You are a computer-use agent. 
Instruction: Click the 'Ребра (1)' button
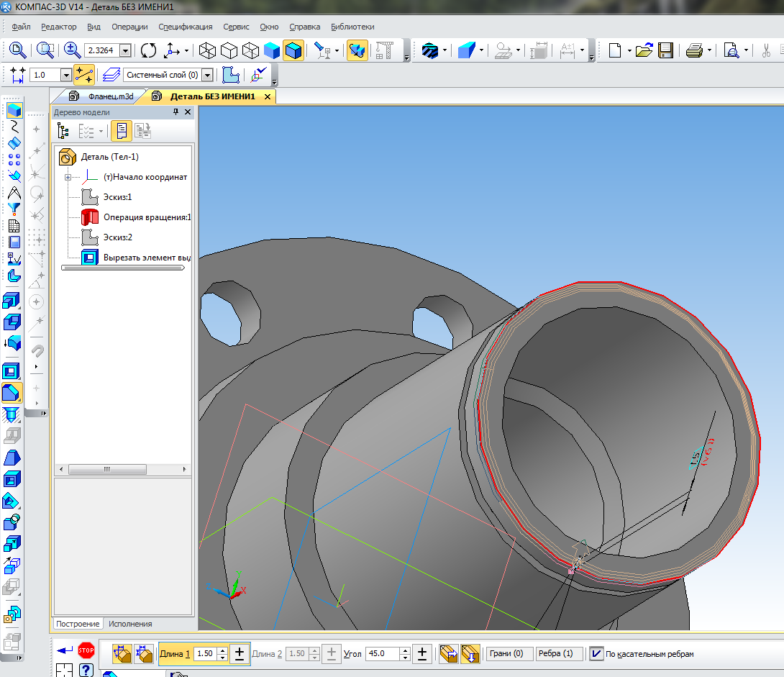click(559, 653)
